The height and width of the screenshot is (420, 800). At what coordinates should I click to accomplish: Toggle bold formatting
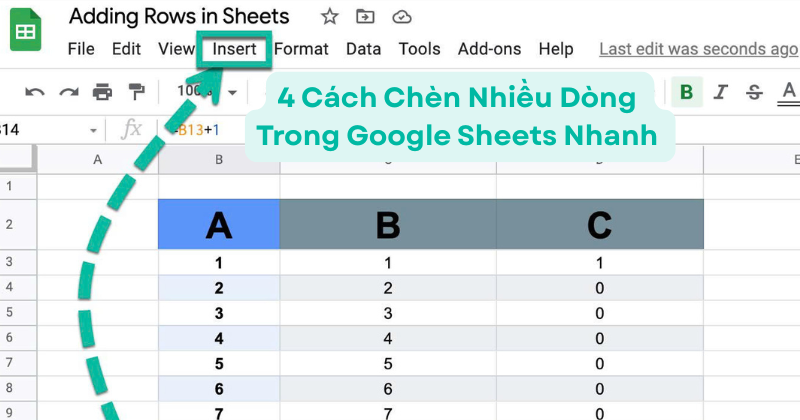pos(687,92)
